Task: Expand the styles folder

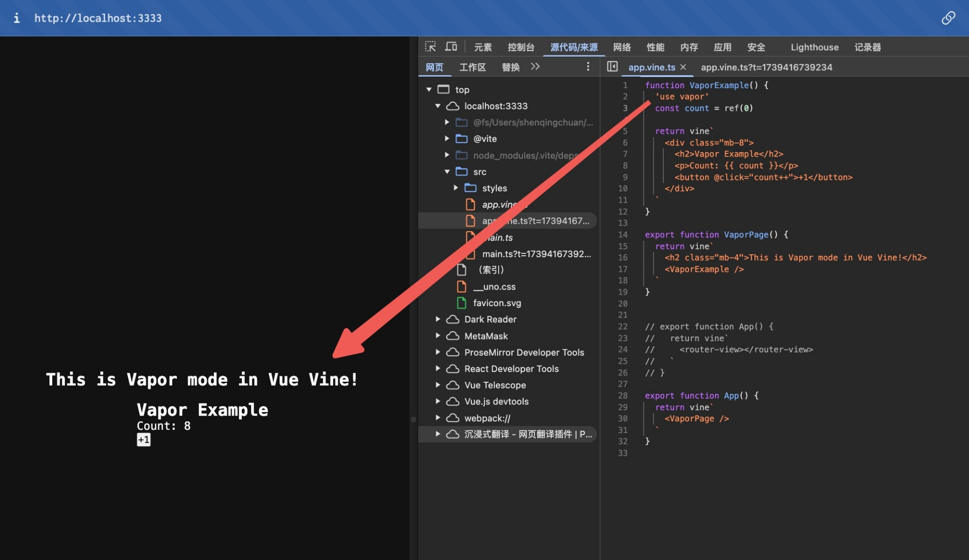Action: (x=455, y=187)
